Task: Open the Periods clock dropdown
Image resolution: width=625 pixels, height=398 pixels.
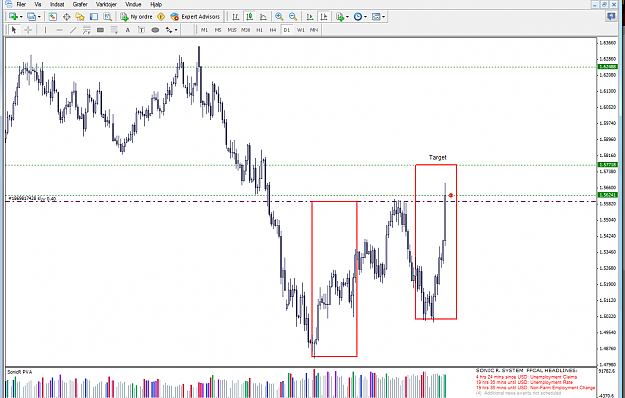Action: click(360, 17)
